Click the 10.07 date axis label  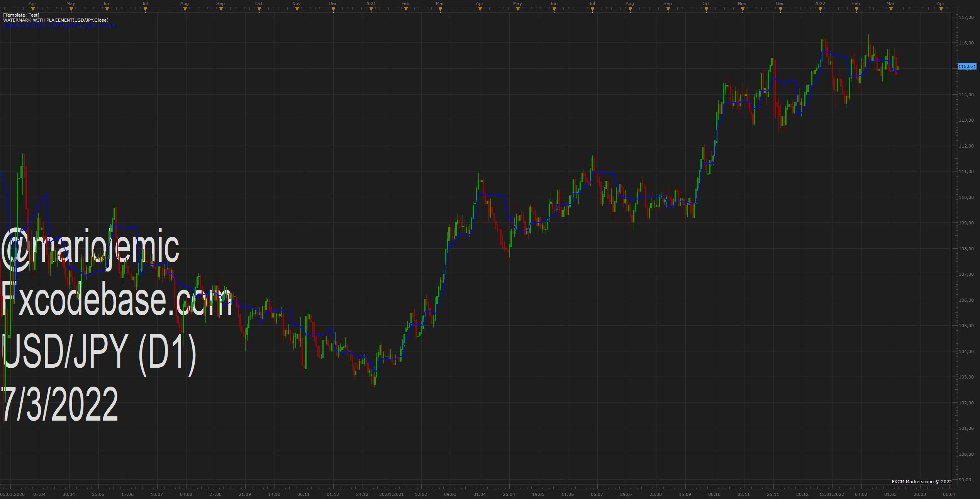point(157,494)
